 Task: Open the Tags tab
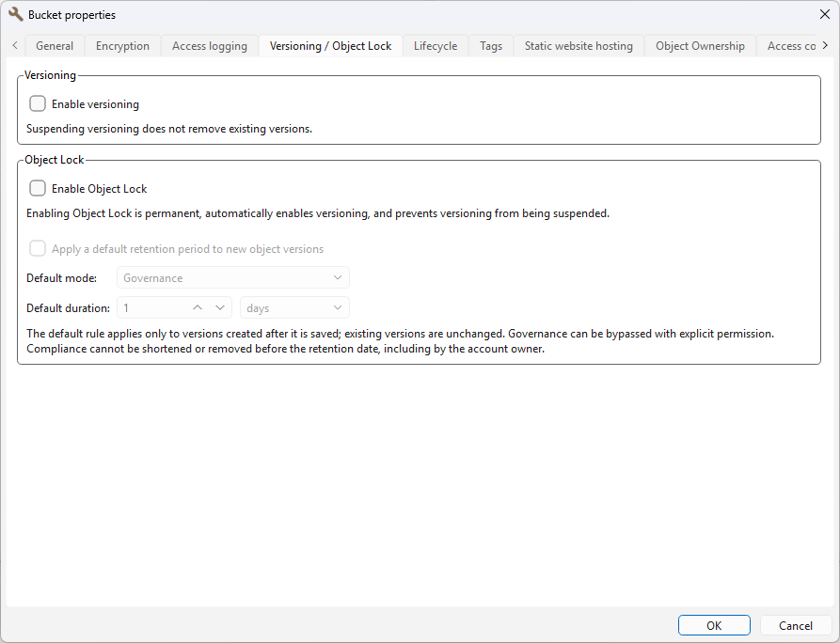[491, 46]
